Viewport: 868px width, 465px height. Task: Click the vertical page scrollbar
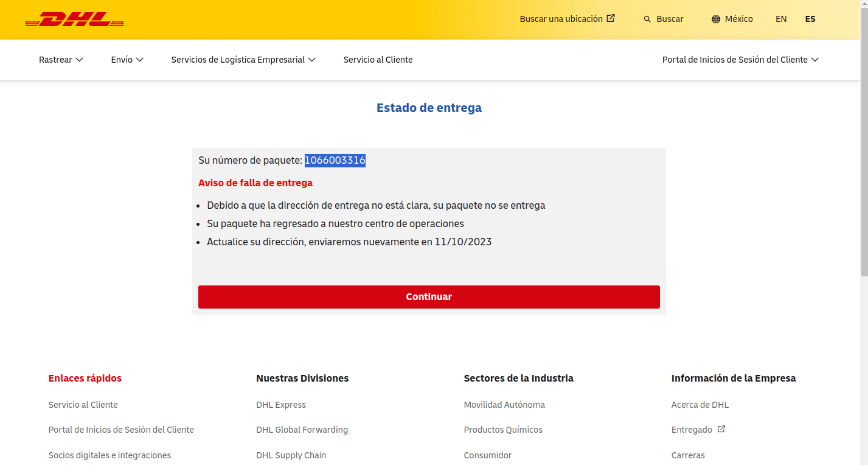point(864,140)
